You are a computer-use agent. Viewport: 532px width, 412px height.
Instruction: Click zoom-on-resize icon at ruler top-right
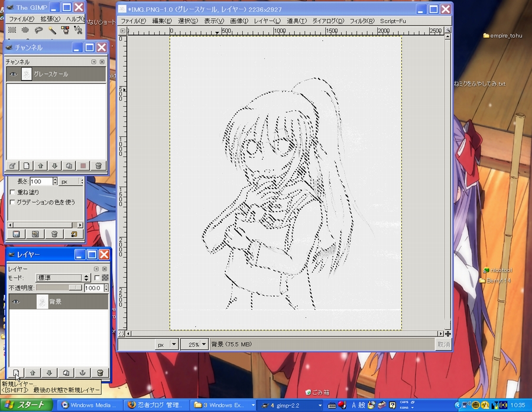[x=448, y=30]
